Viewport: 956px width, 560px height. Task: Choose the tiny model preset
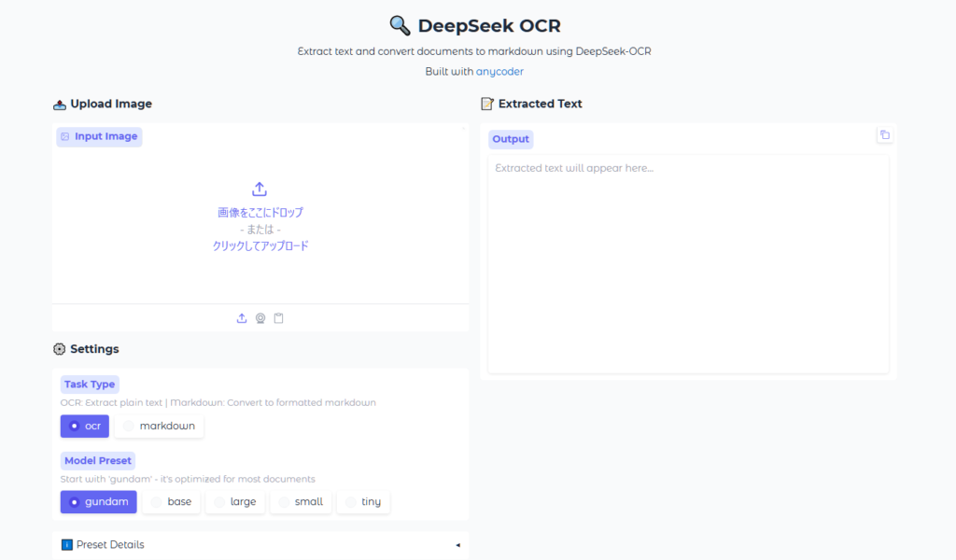[363, 502]
